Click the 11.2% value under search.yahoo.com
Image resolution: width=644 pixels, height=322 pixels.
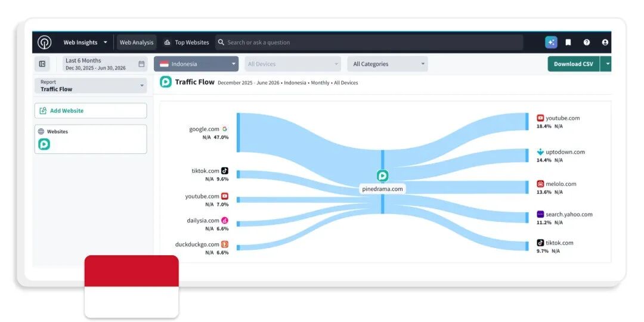[x=544, y=222]
